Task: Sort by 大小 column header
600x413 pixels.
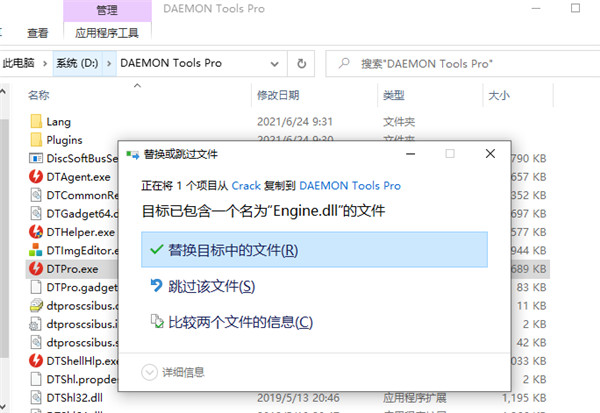Action: tap(499, 95)
